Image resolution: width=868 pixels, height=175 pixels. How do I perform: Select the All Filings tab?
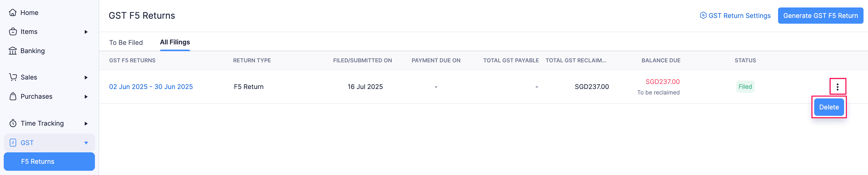pos(175,42)
